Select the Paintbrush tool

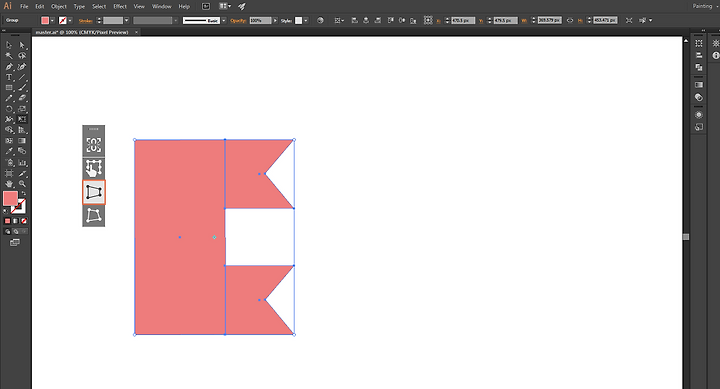pos(22,88)
